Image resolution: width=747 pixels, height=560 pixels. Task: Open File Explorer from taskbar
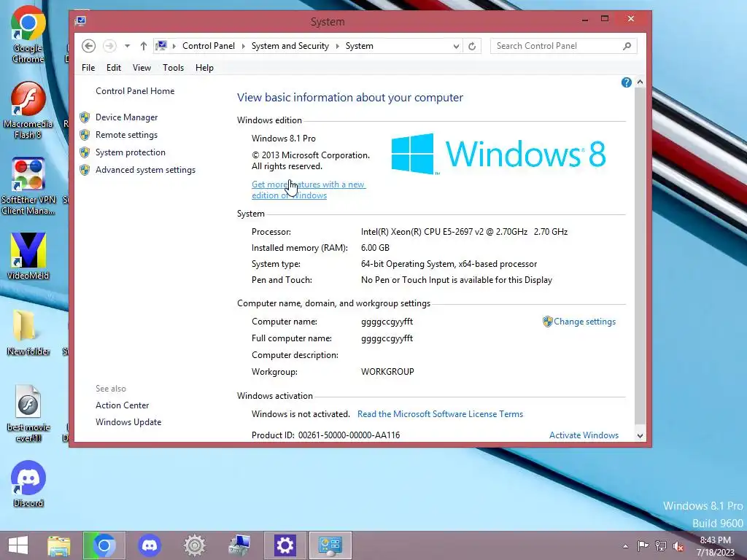(x=59, y=545)
